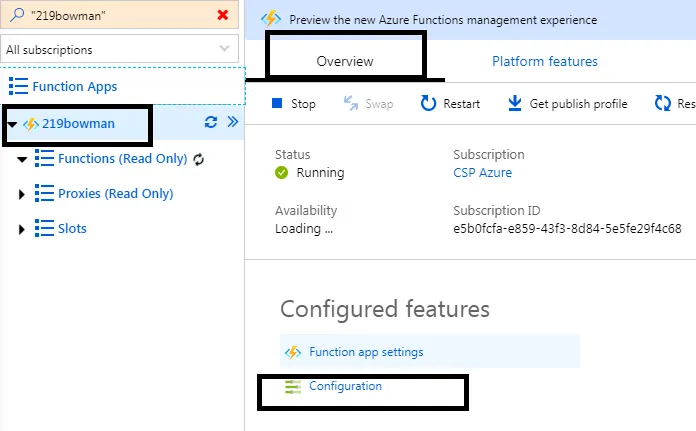This screenshot has width=696, height=431.
Task: Restart the function app
Action: tap(461, 104)
